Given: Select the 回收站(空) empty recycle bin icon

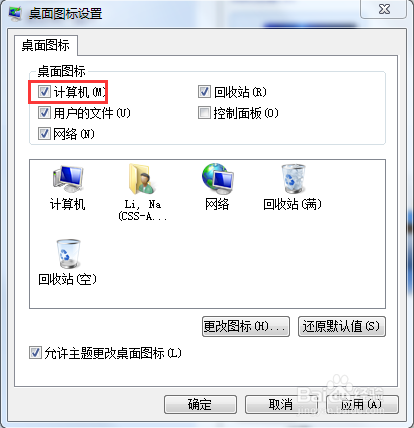Looking at the screenshot, I should [68, 254].
